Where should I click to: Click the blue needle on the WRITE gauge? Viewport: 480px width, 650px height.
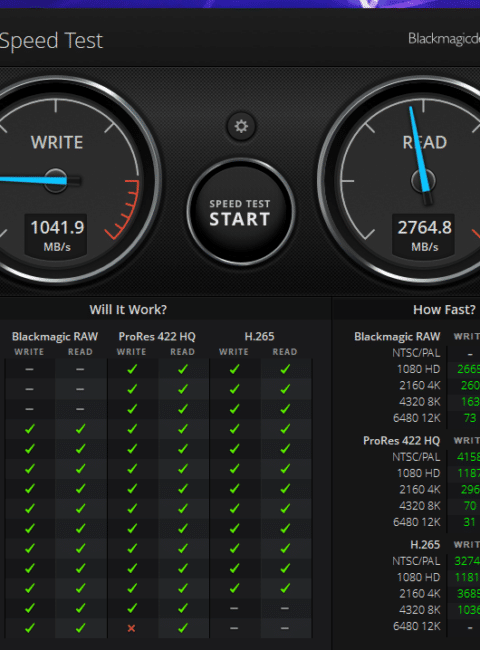click(x=33, y=180)
